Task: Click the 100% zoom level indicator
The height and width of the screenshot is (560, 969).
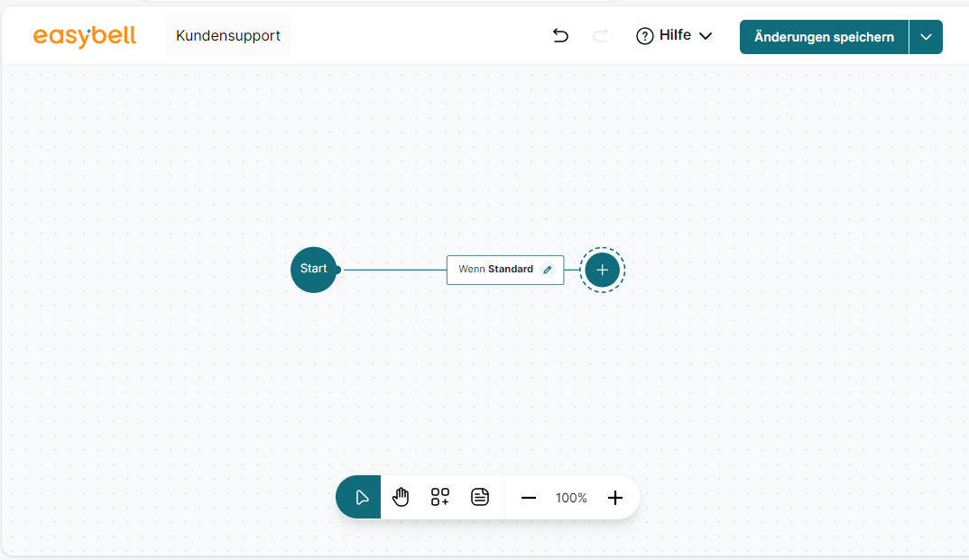Action: (x=571, y=498)
